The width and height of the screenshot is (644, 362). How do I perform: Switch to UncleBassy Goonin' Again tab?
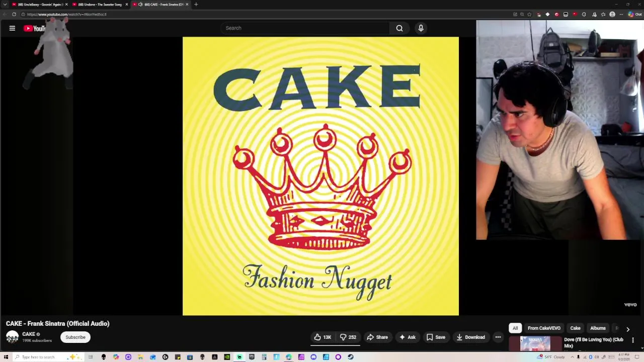click(40, 5)
